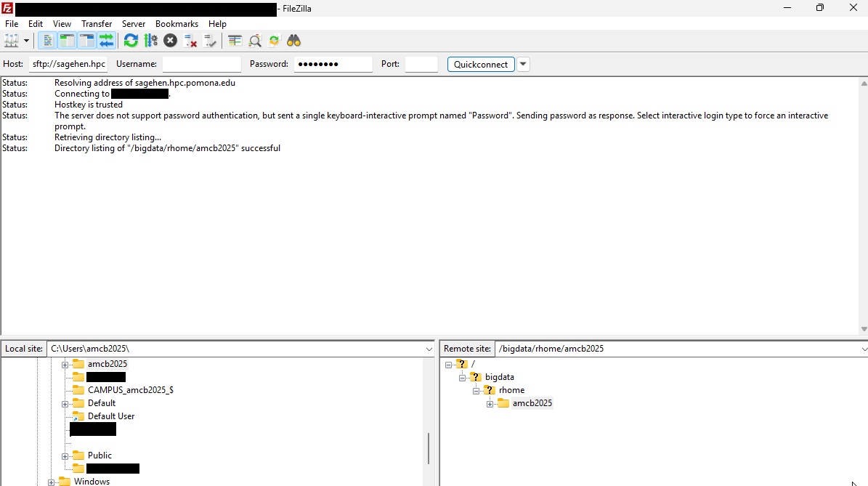Image resolution: width=868 pixels, height=486 pixels.
Task: Search for files recursively with binoculars
Action: [x=294, y=41]
